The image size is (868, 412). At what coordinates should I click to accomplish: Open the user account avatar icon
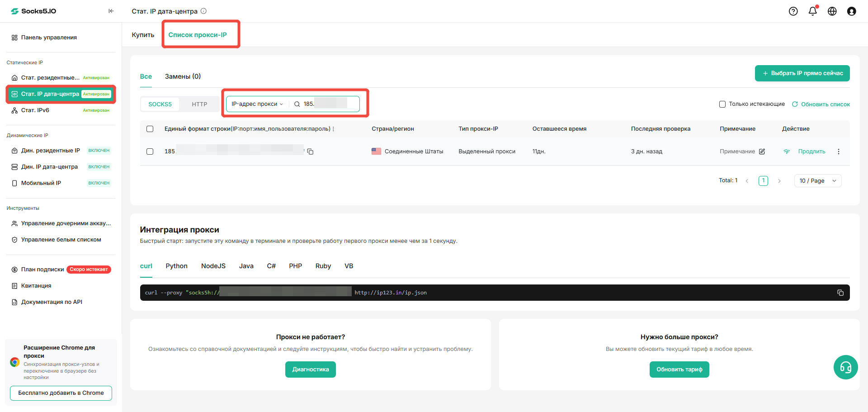pos(852,11)
